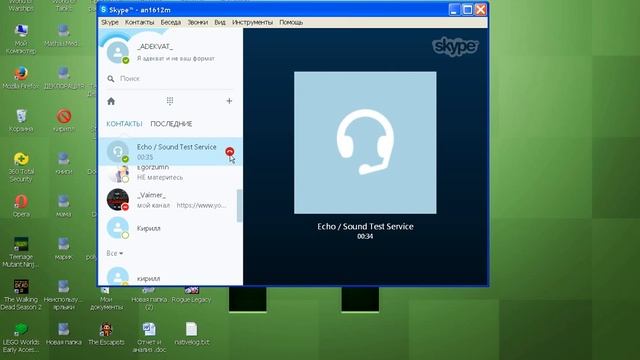Maximize the Skype window
The width and height of the screenshot is (640, 360).
[467, 9]
